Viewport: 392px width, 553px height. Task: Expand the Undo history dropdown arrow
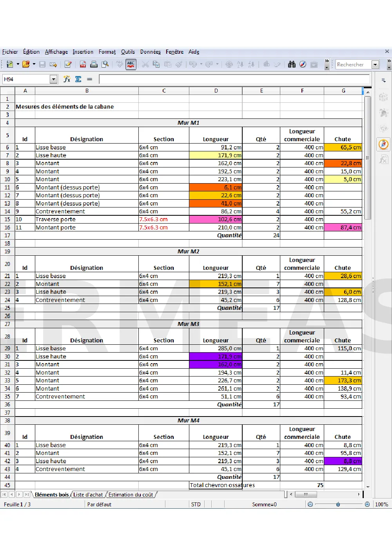(x=201, y=64)
